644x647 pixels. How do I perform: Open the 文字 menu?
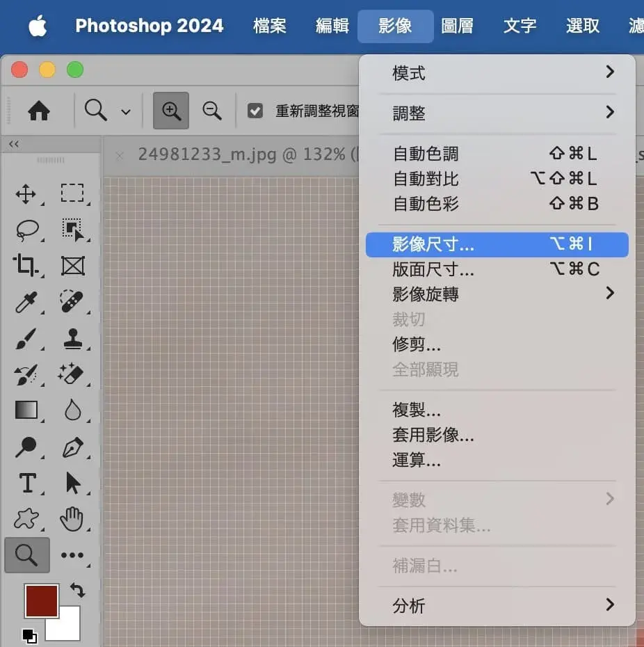520,26
